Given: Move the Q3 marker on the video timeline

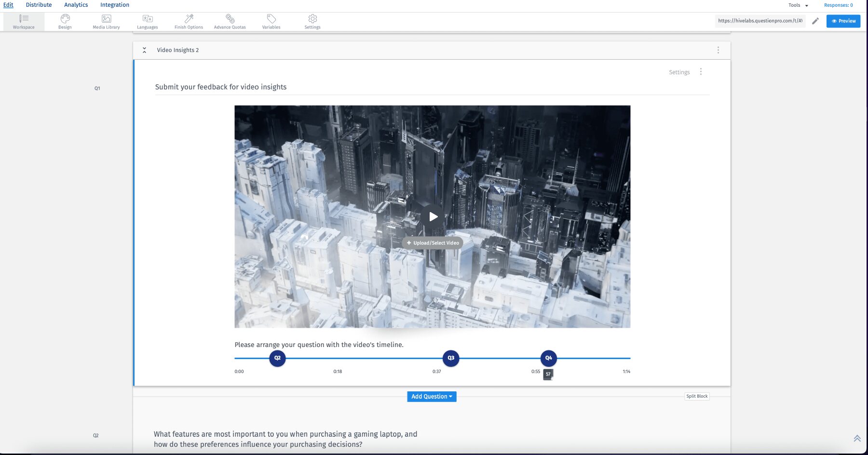Looking at the screenshot, I should tap(450, 358).
